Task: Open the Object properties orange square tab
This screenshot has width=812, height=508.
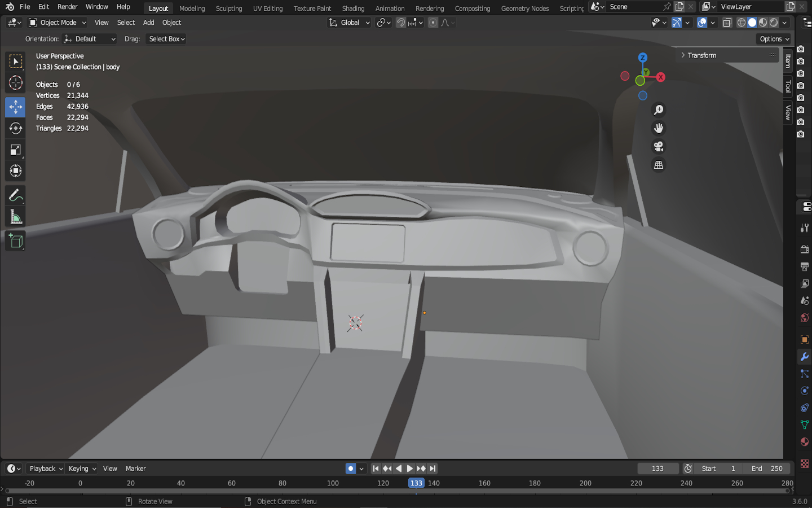Action: pos(805,340)
